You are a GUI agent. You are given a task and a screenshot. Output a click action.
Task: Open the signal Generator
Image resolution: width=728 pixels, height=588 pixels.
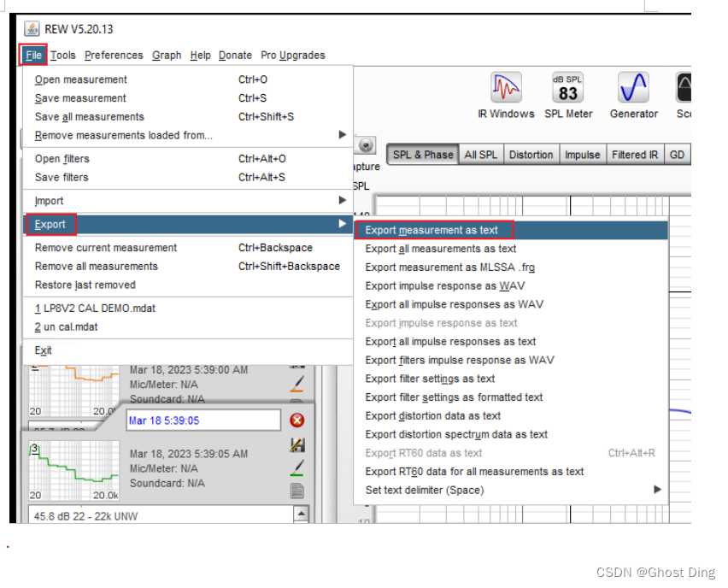click(633, 95)
